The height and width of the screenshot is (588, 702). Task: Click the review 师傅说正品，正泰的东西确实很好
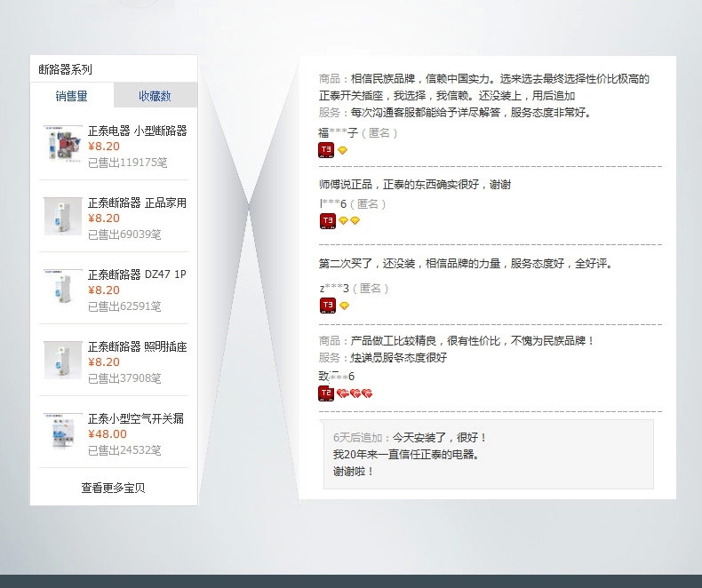pos(415,185)
